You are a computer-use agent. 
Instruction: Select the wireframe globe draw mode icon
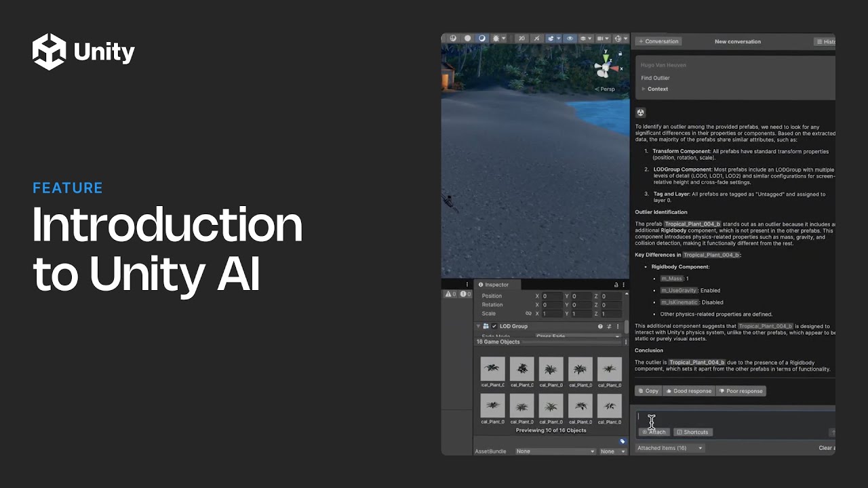tap(453, 39)
